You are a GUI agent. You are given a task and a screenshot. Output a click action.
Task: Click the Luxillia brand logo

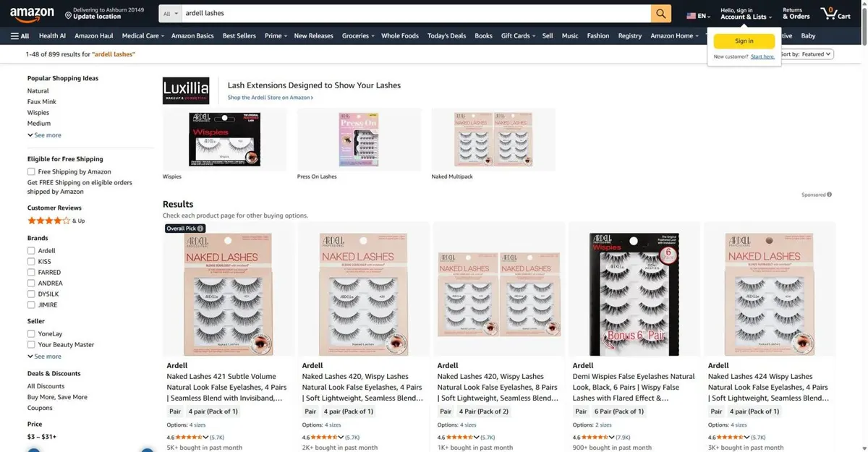186,90
